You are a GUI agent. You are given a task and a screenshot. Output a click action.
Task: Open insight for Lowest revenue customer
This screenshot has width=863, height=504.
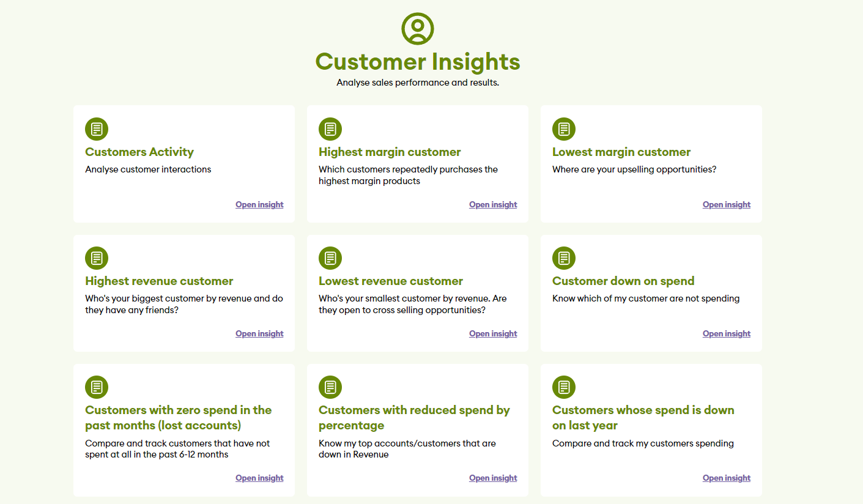pos(493,334)
